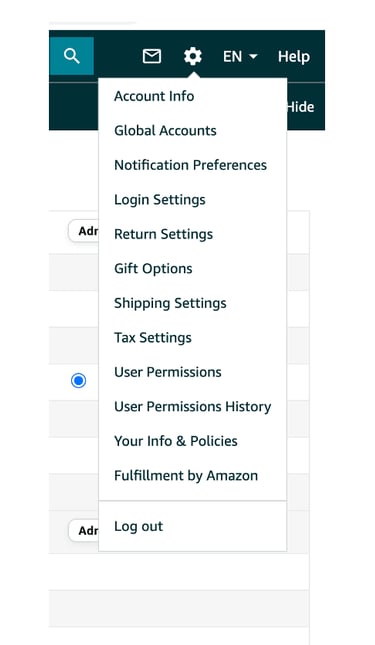Open Notification Preferences
This screenshot has height=645, width=375.
(190, 165)
